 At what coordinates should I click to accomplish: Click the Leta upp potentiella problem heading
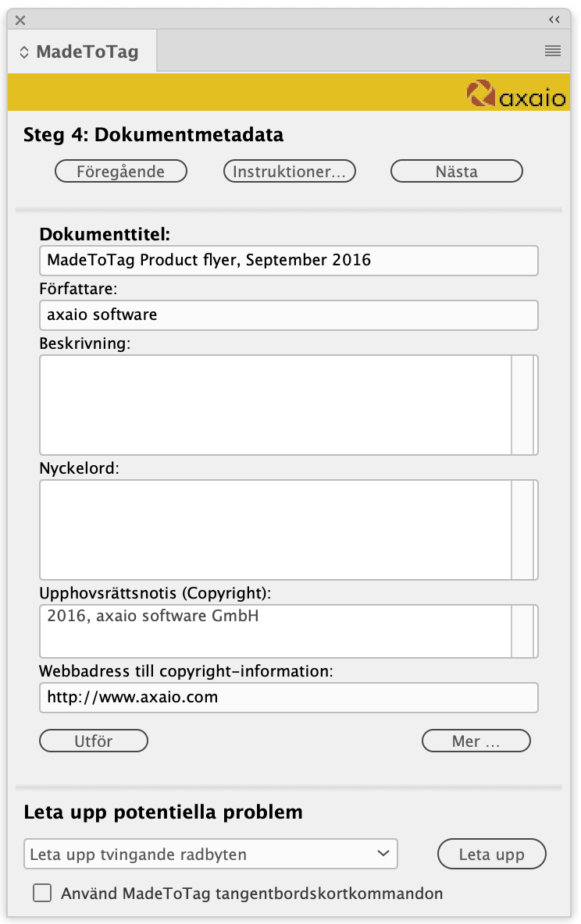coord(162,812)
